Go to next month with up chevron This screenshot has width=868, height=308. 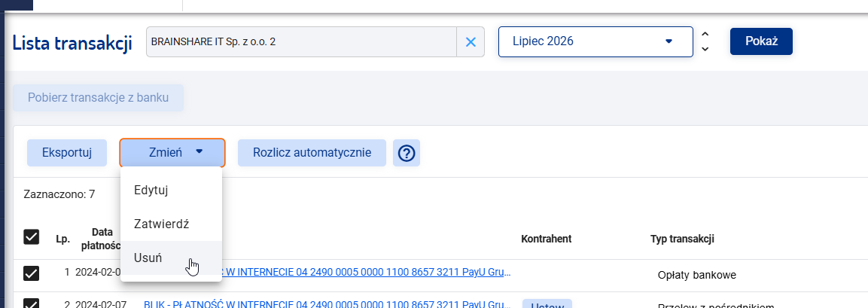705,35
